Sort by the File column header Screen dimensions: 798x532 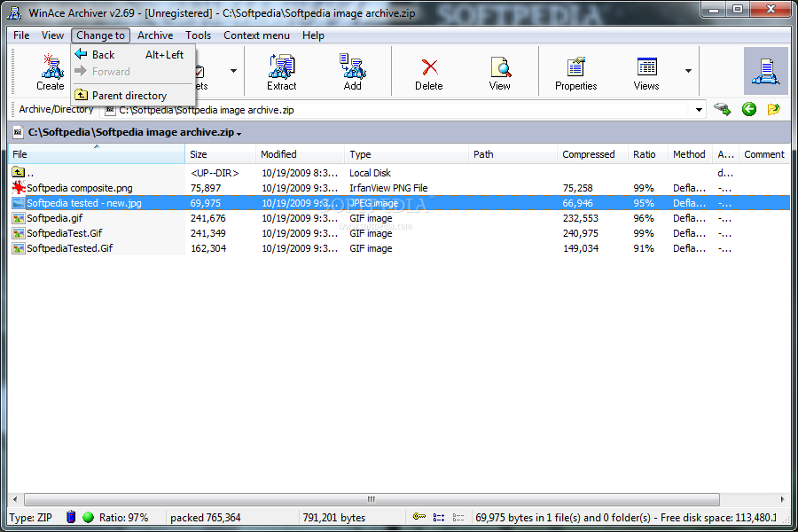[x=97, y=153]
